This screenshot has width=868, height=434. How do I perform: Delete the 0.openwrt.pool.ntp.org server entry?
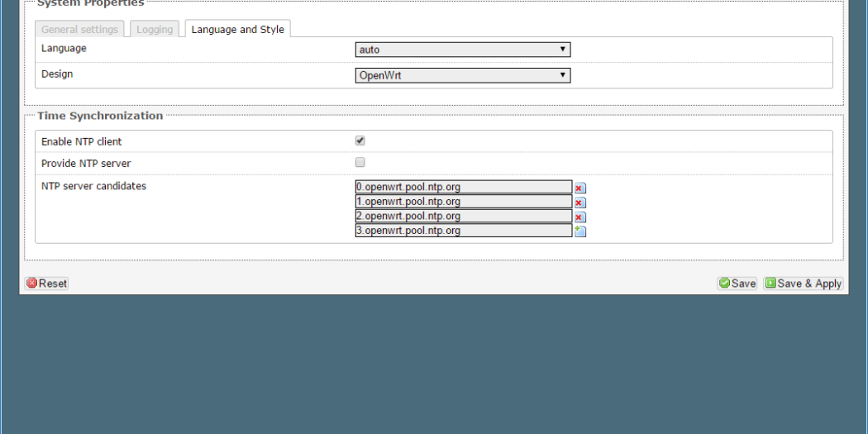click(579, 188)
